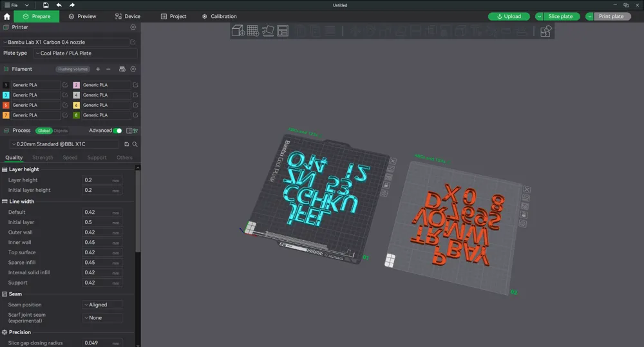The height and width of the screenshot is (347, 644).
Task: Open filament 7 Generic PLA dropdown
Action: [35, 115]
